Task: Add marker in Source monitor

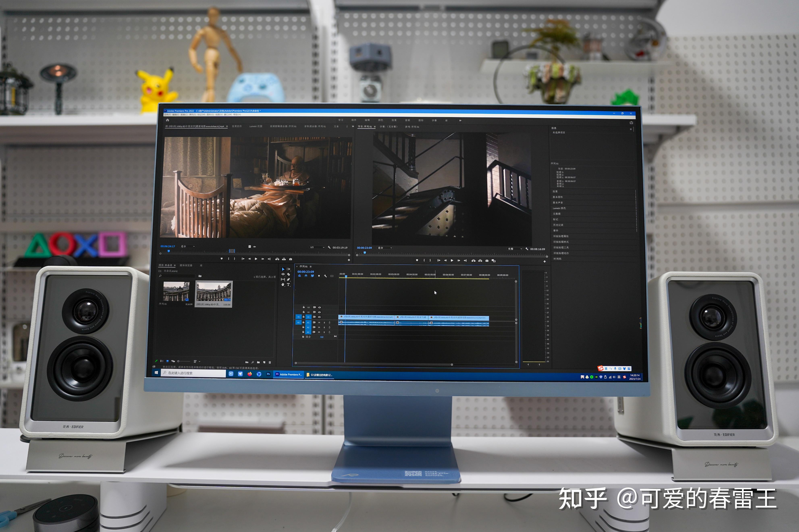Action: [222, 258]
